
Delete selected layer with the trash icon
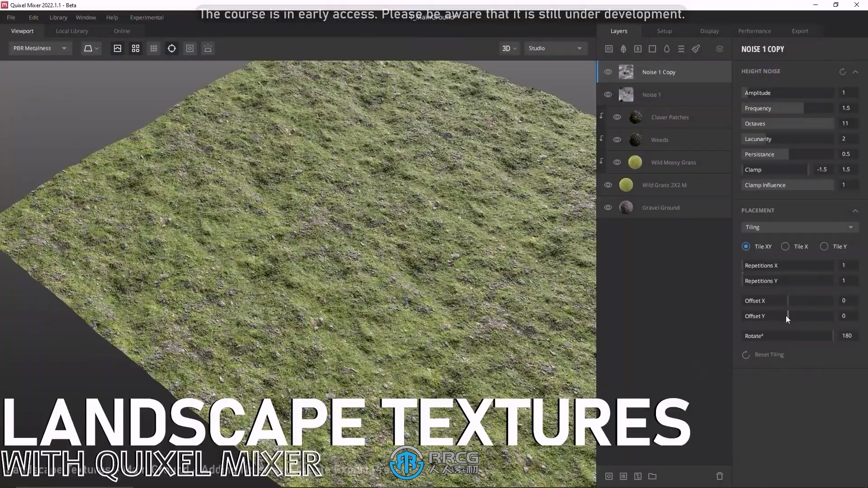[x=720, y=476]
